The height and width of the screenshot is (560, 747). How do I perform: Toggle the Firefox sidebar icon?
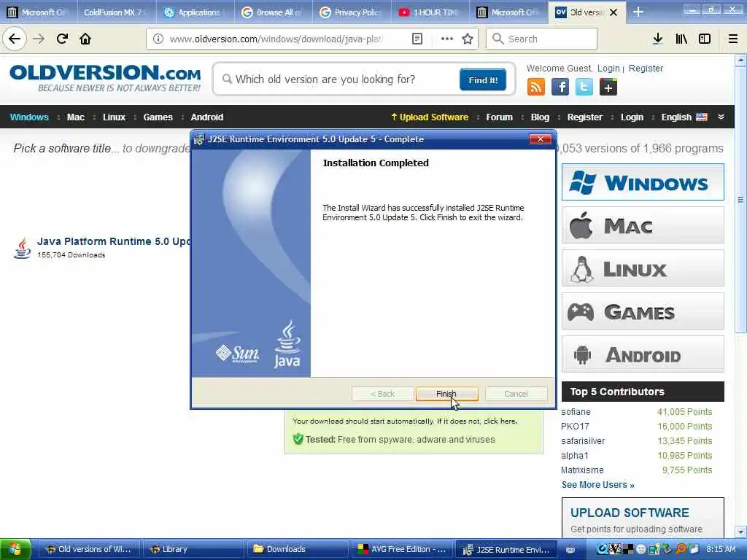pyautogui.click(x=705, y=39)
